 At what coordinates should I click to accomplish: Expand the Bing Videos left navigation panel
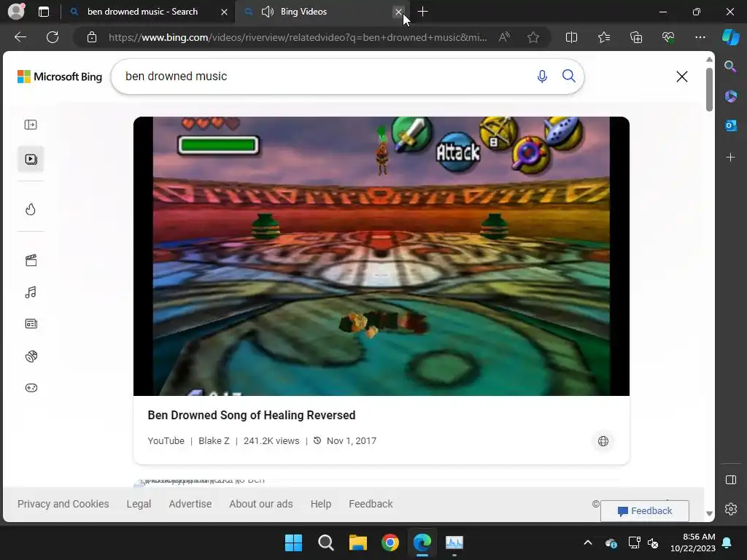tap(31, 125)
